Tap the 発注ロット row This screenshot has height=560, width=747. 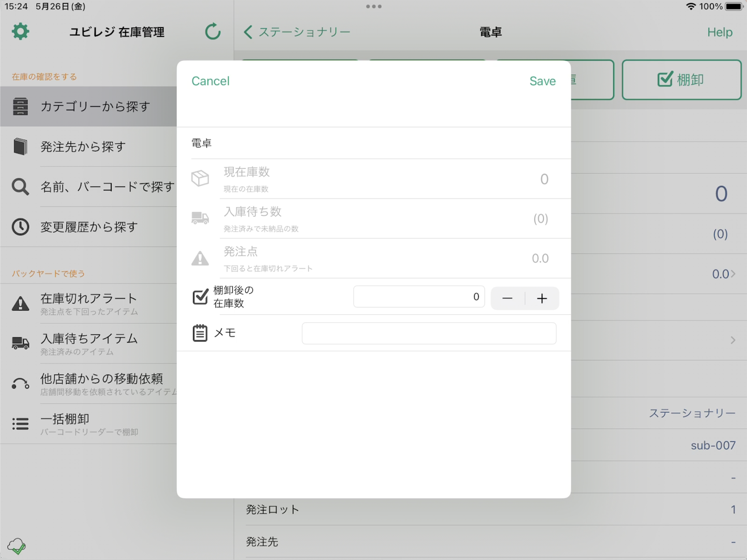coord(490,510)
